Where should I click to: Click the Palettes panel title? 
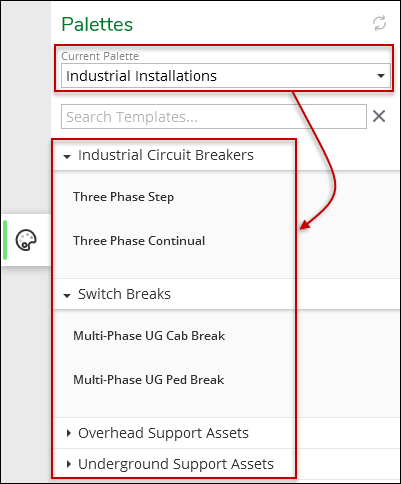[x=97, y=24]
